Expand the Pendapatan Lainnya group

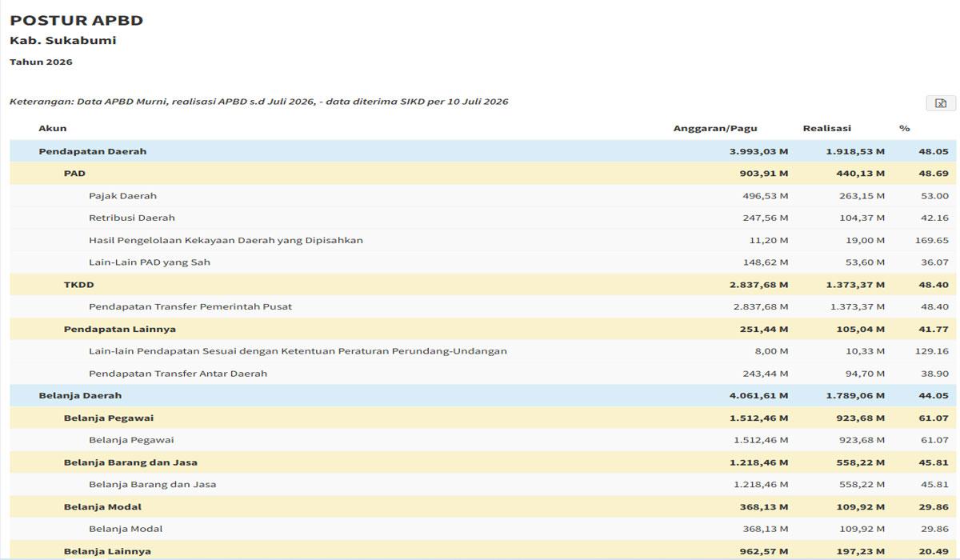click(483, 329)
